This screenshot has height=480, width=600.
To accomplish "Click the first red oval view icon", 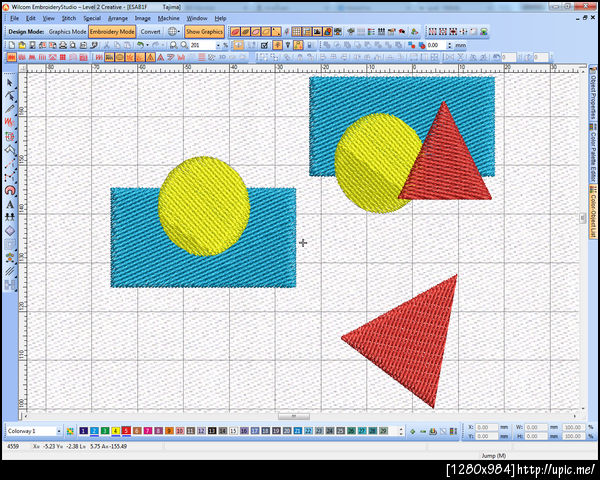I will (235, 31).
